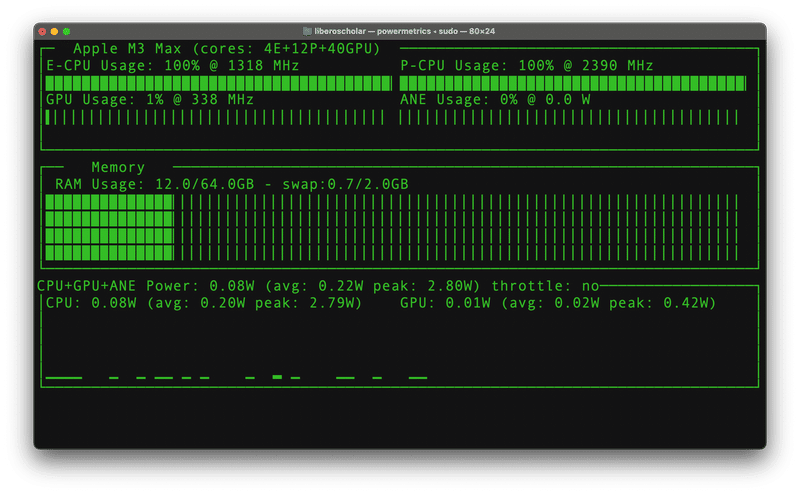Close the terminal window with red button
Image resolution: width=800 pixels, height=494 pixels.
click(x=42, y=32)
